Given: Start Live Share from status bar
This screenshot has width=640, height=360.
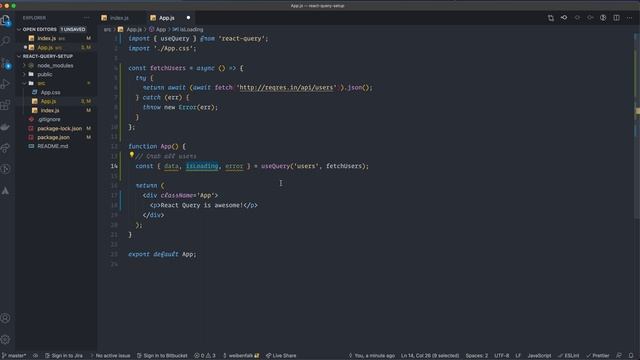Looking at the screenshot, I should coord(281,356).
